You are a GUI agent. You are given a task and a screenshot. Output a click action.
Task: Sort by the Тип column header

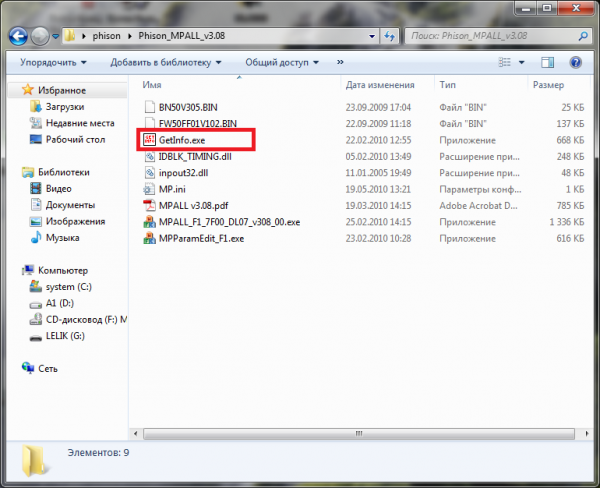coord(447,85)
